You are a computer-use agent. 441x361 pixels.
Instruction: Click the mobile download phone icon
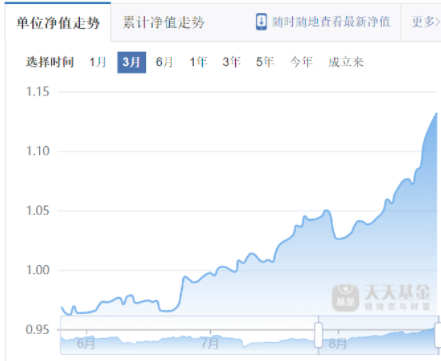pos(261,22)
